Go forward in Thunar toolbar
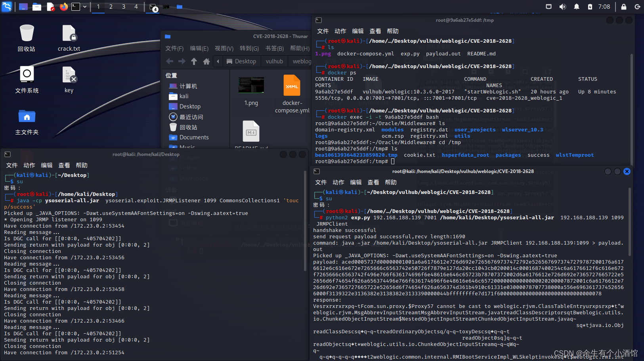The image size is (644, 361). pos(182,61)
